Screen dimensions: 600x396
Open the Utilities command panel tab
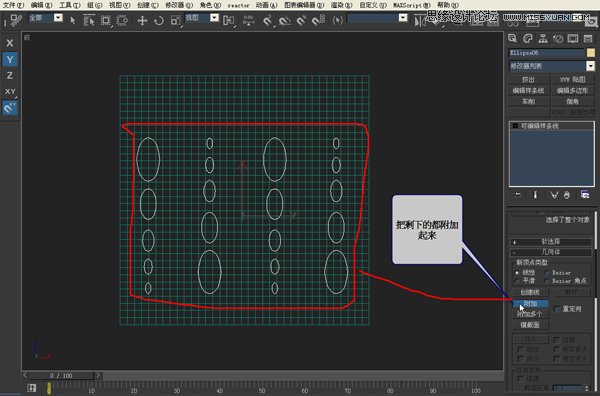pyautogui.click(x=588, y=38)
